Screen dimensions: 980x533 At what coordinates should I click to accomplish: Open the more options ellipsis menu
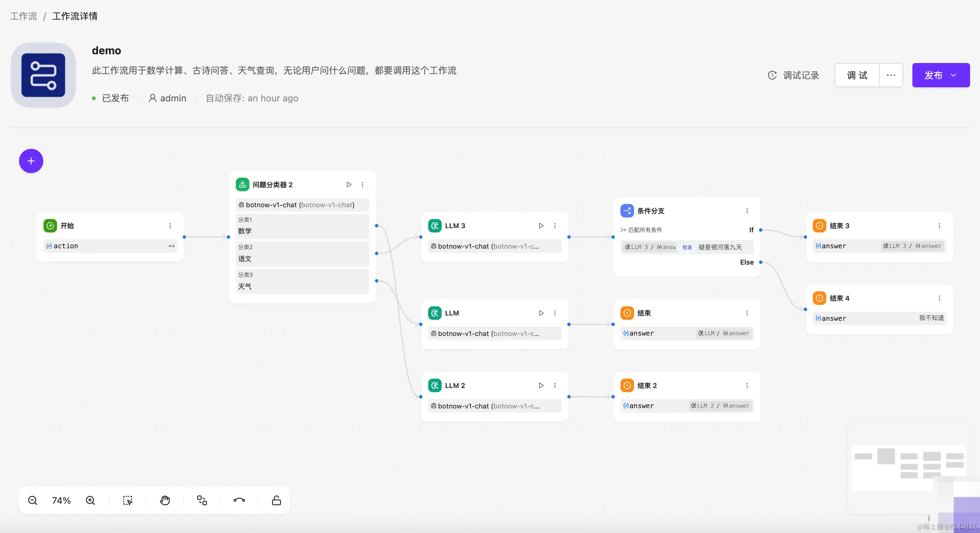pyautogui.click(x=891, y=75)
